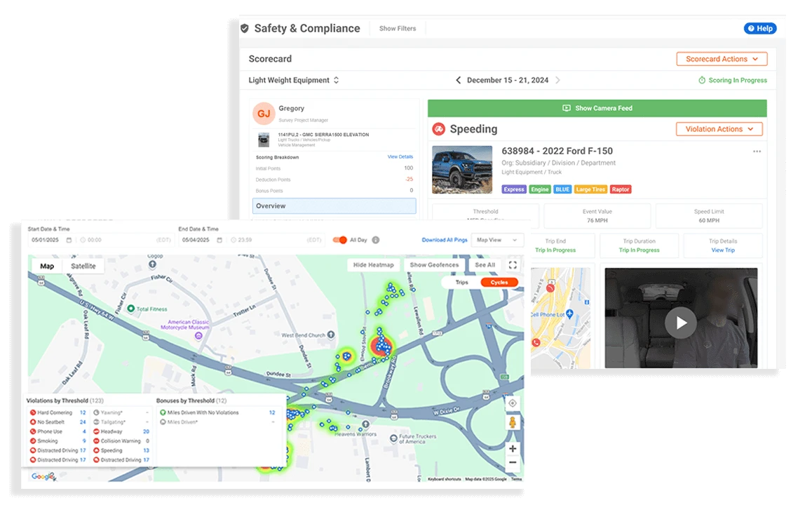Image resolution: width=812 pixels, height=519 pixels.
Task: Click the View Trip link
Action: (723, 250)
